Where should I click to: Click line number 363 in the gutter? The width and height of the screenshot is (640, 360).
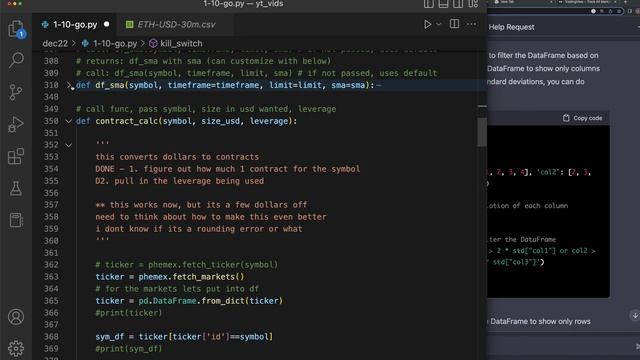click(51, 277)
